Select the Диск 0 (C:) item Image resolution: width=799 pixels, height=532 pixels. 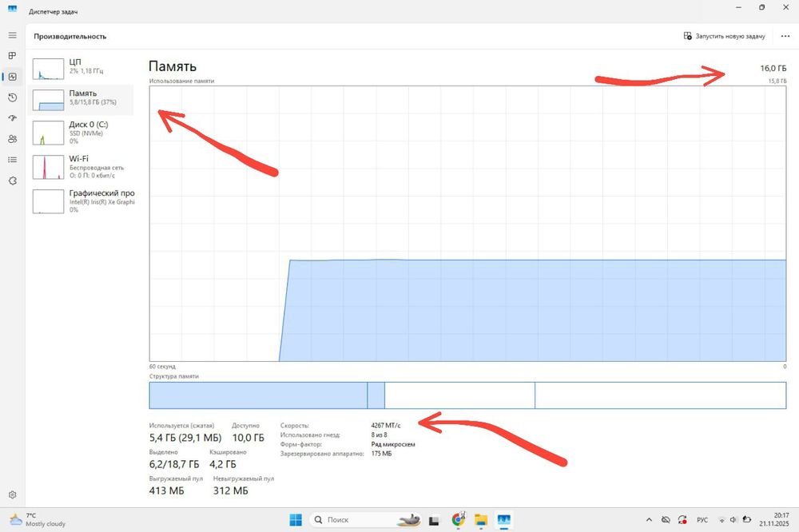pyautogui.click(x=81, y=133)
